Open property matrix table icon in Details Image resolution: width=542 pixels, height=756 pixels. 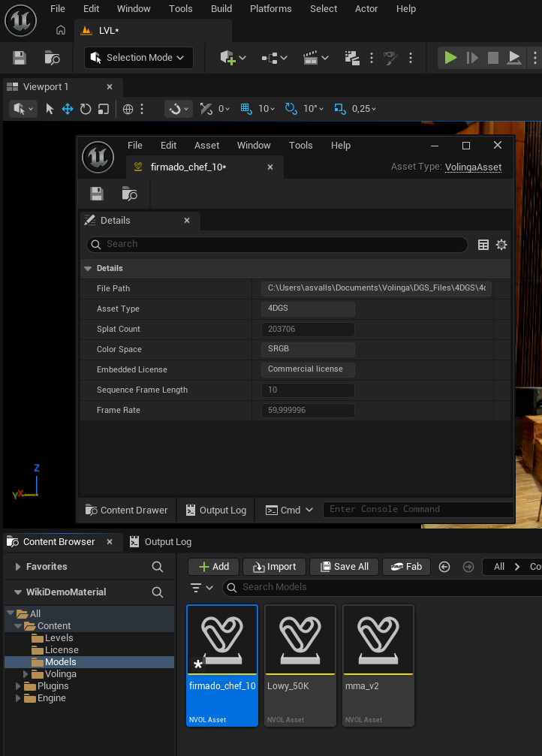[x=483, y=245]
